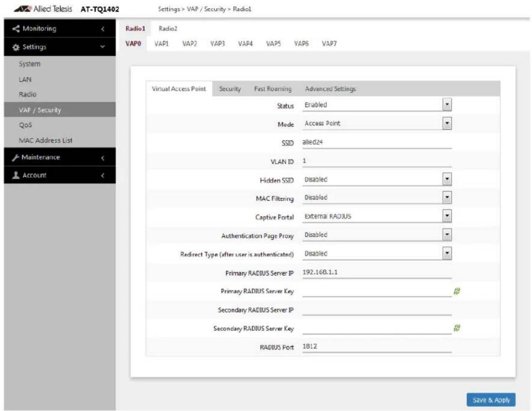
Task: Expand the Monitoring menu chevron
Action: [103, 29]
